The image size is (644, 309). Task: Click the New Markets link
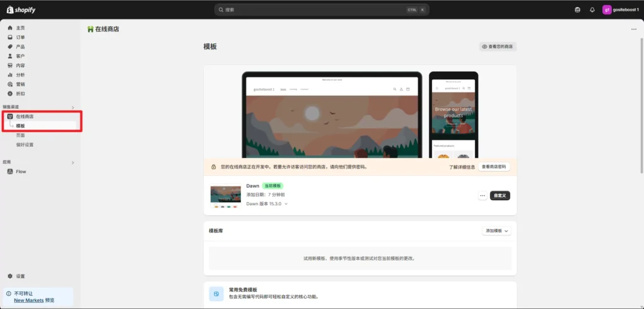(x=28, y=300)
